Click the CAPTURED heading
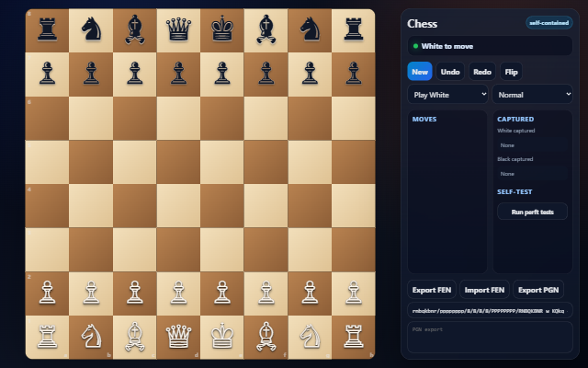The image size is (588, 368). coord(515,119)
